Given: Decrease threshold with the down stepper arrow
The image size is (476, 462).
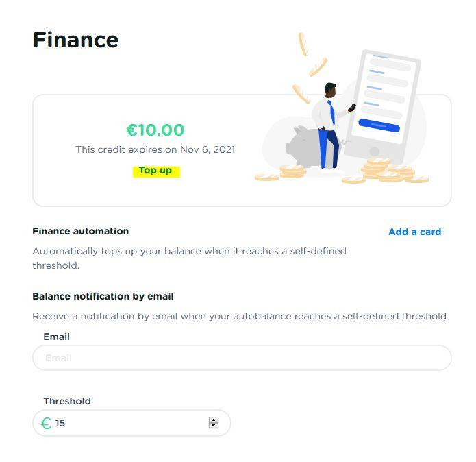Looking at the screenshot, I should (214, 426).
